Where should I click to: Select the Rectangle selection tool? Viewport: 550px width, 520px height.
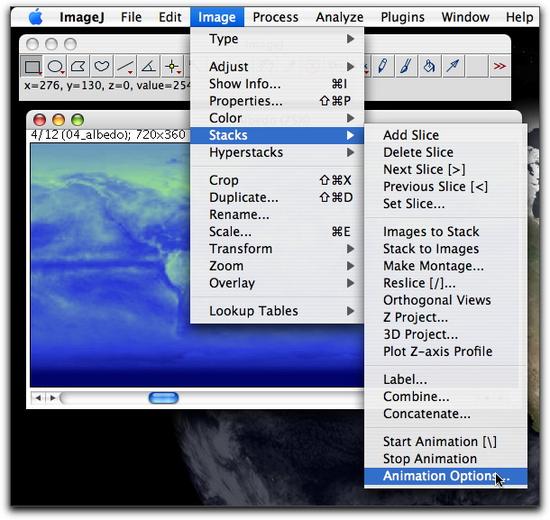click(x=32, y=66)
